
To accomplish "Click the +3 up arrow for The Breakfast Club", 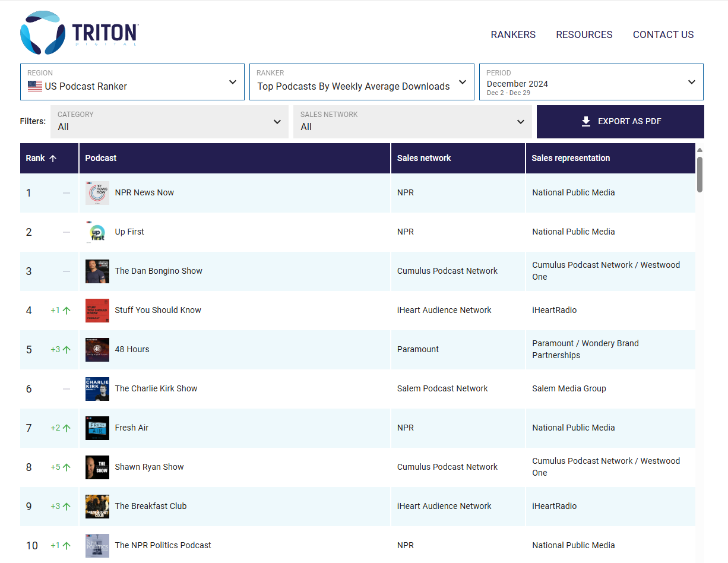I will pos(67,506).
